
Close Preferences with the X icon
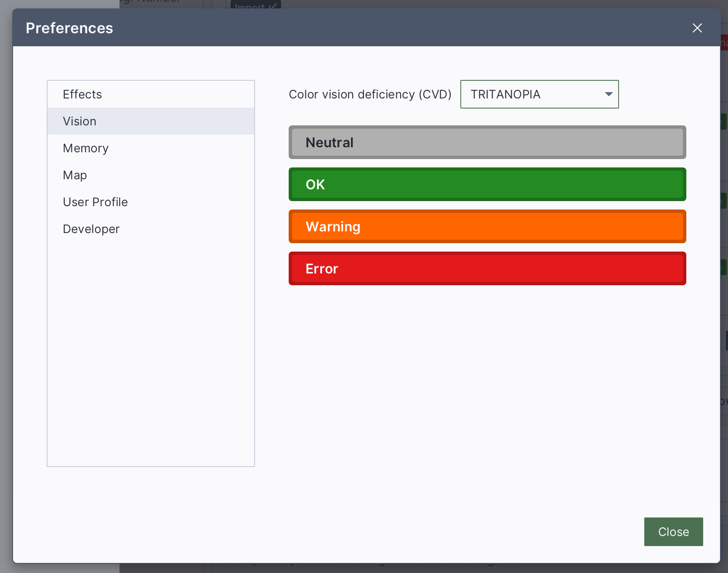tap(697, 28)
